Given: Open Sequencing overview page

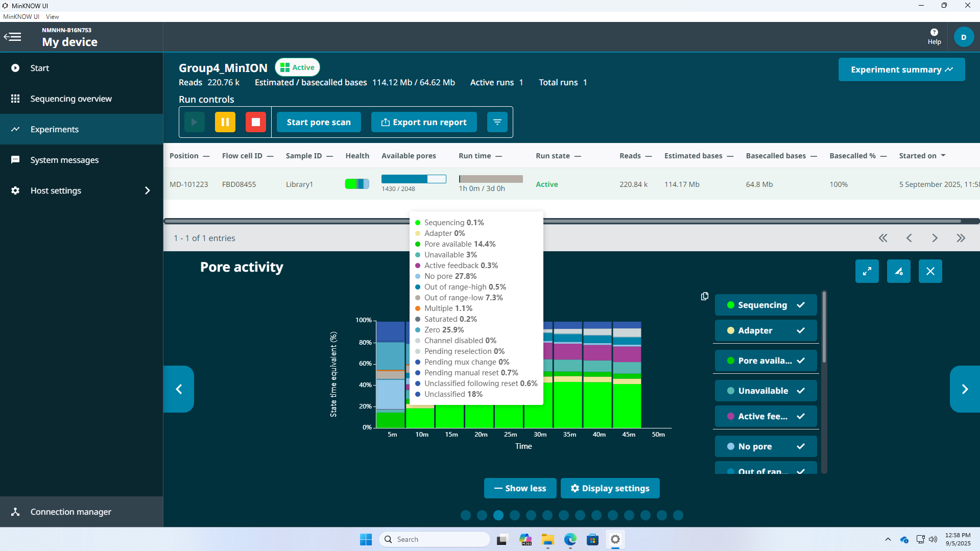Looking at the screenshot, I should pyautogui.click(x=71, y=99).
